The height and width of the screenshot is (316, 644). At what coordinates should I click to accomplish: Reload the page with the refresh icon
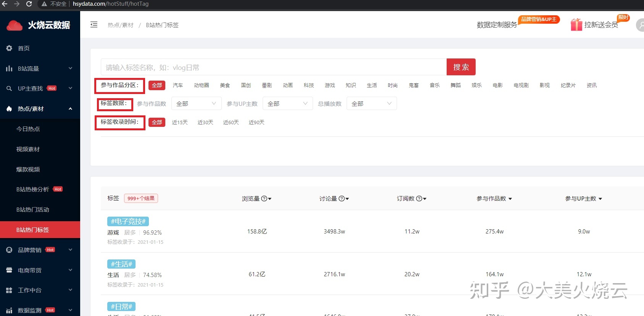point(29,4)
